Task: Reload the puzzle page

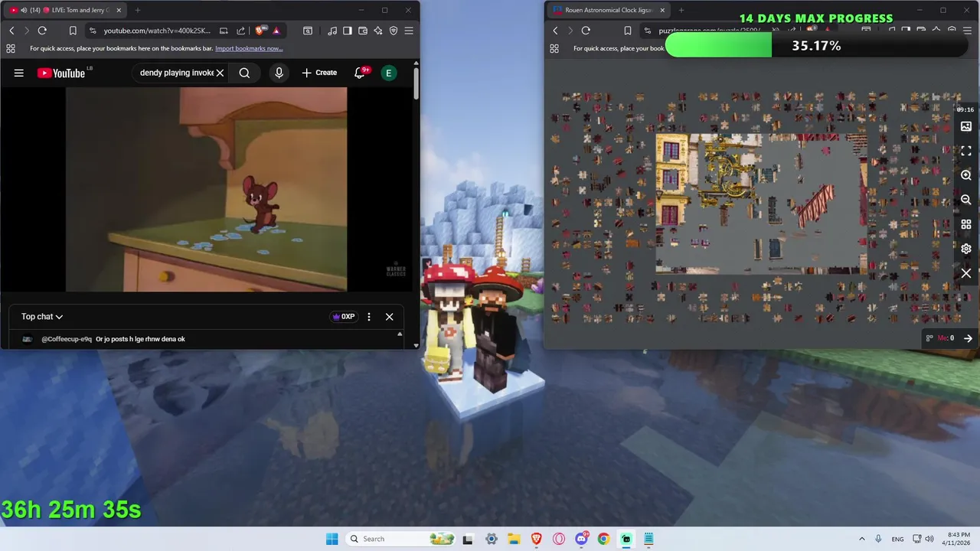Action: pyautogui.click(x=586, y=31)
